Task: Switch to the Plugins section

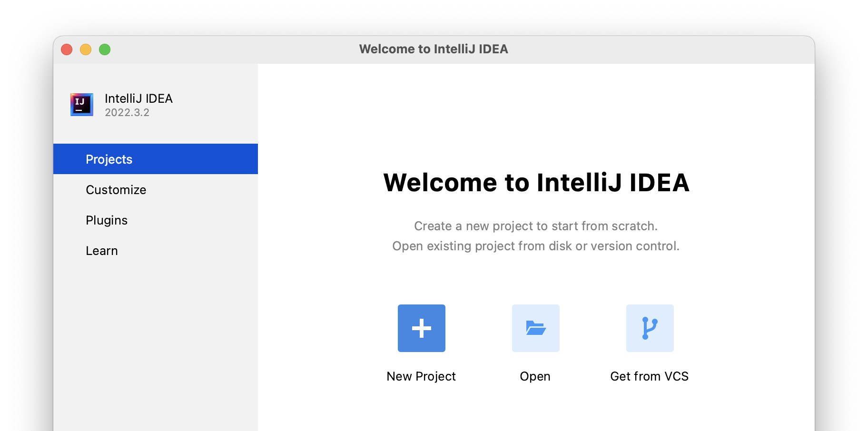Action: 156,220
